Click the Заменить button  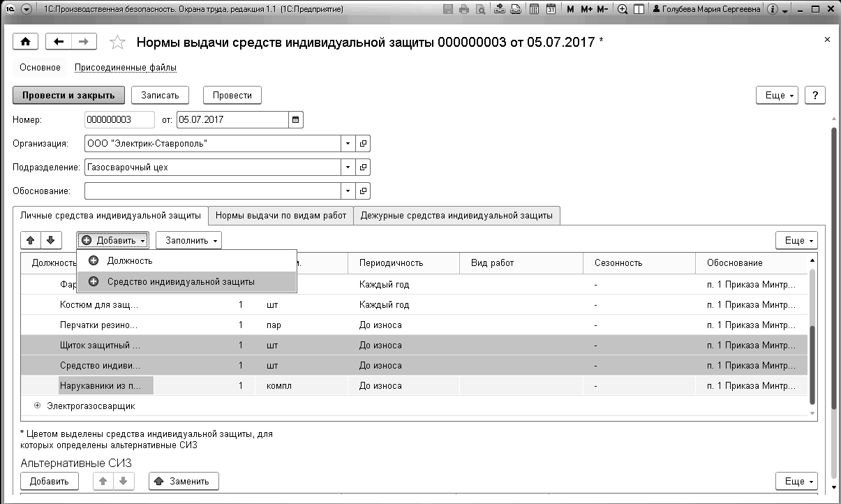pos(184,481)
